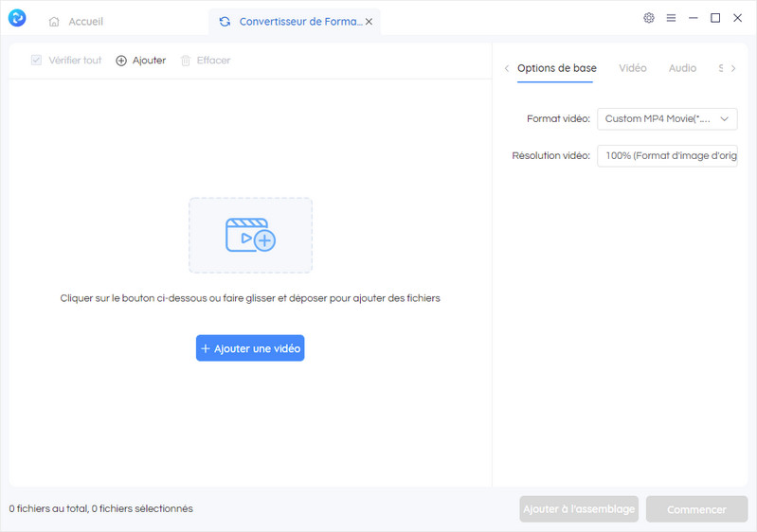Open the Accueil home tab

click(76, 21)
